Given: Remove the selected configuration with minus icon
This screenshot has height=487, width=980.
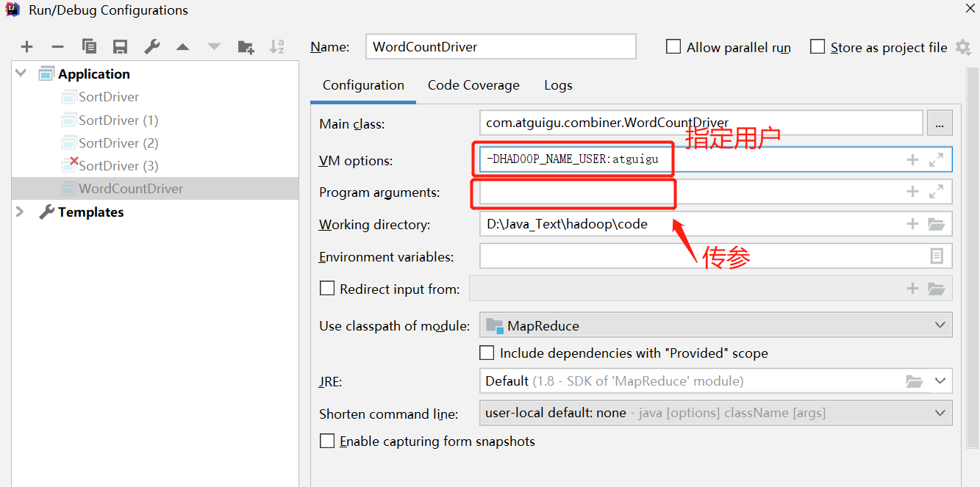Looking at the screenshot, I should click(x=58, y=47).
